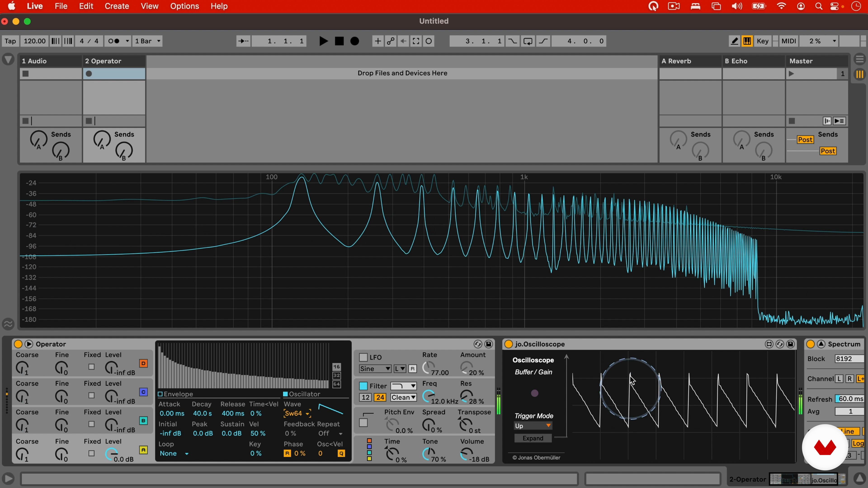Click the Re-enable Automation arrow icon
Viewport: 868px width, 488px height.
click(x=403, y=41)
